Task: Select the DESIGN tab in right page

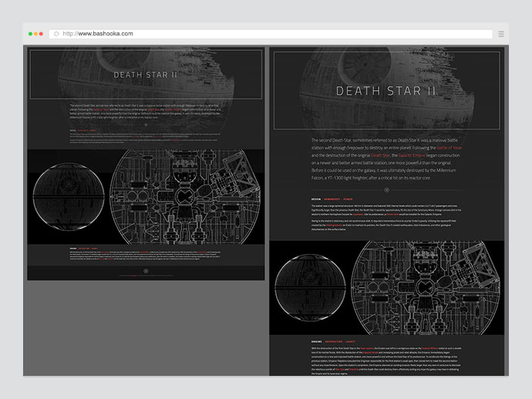Action: tap(316, 199)
